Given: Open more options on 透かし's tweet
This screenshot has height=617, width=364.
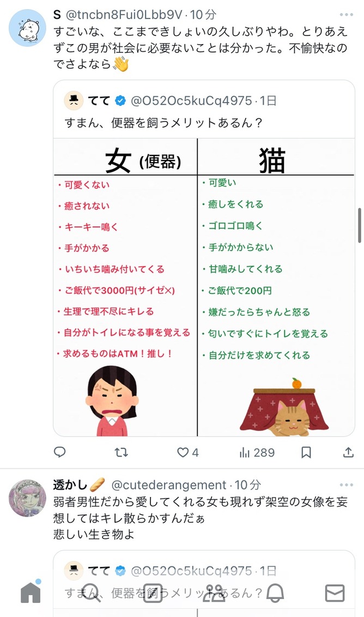Looking at the screenshot, I should click(x=347, y=485).
